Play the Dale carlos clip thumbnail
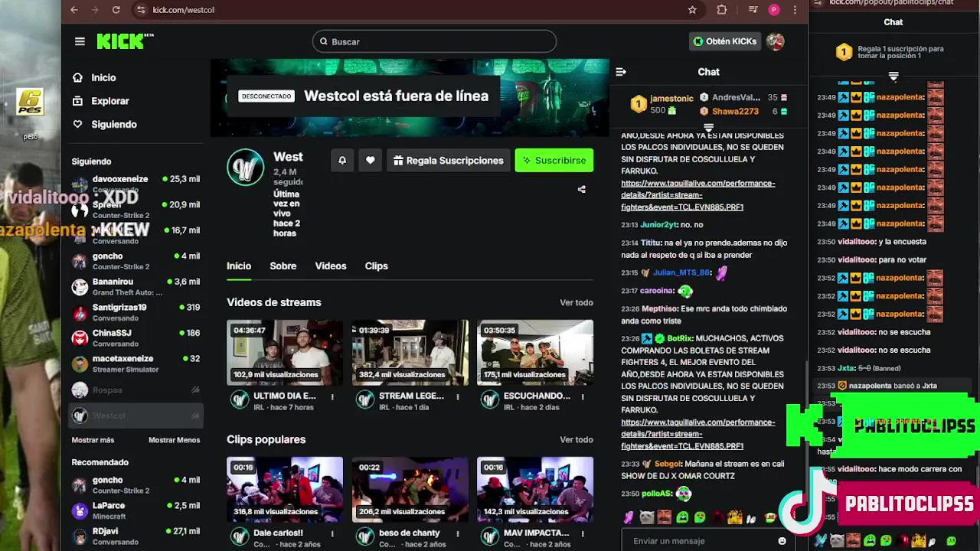The image size is (980, 551). click(284, 489)
